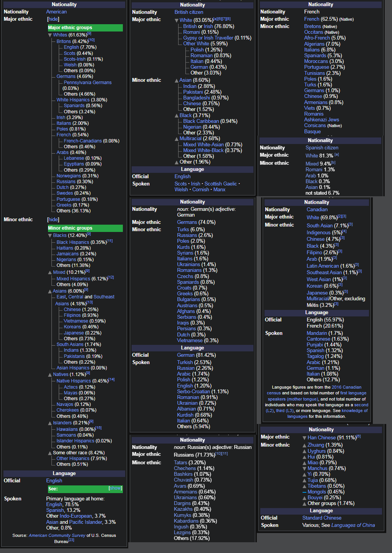This screenshot has width=392, height=553.
Task: Open the Scottish Gaelic language link
Action: pos(221,184)
